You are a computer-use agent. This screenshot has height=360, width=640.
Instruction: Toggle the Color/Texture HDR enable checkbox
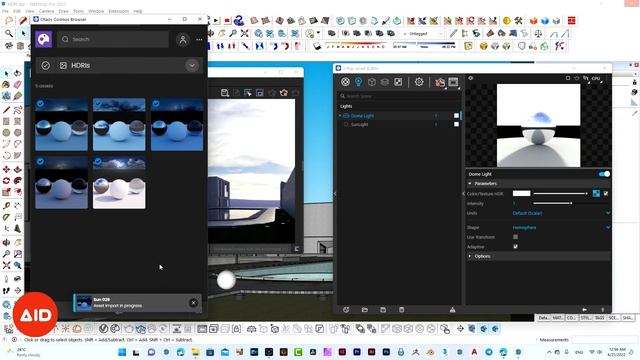point(606,193)
